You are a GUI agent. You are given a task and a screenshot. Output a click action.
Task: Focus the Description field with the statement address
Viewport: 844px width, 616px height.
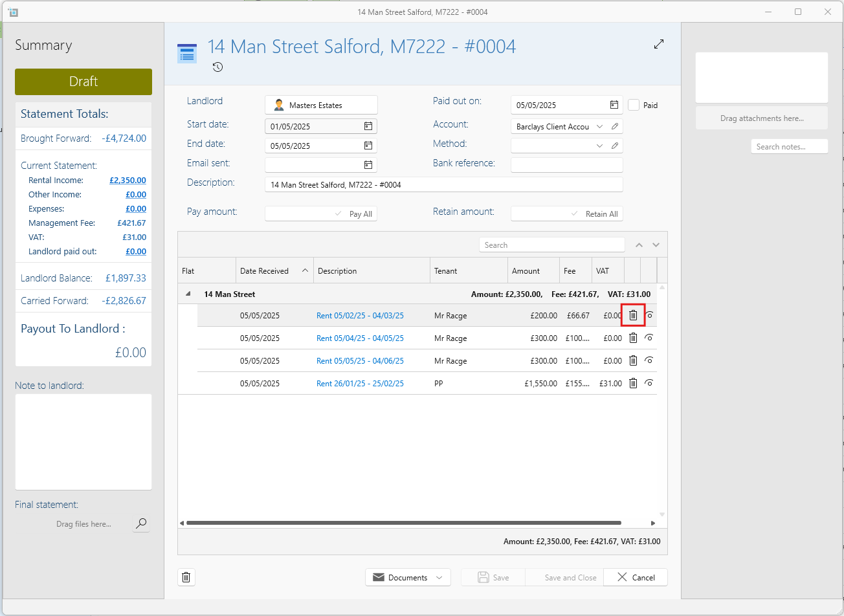click(444, 185)
